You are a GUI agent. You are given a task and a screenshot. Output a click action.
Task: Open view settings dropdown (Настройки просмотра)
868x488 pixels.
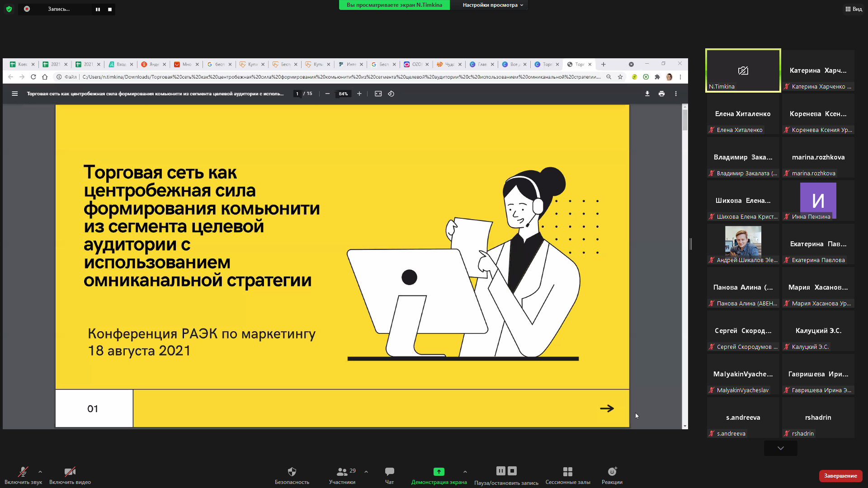tap(492, 5)
